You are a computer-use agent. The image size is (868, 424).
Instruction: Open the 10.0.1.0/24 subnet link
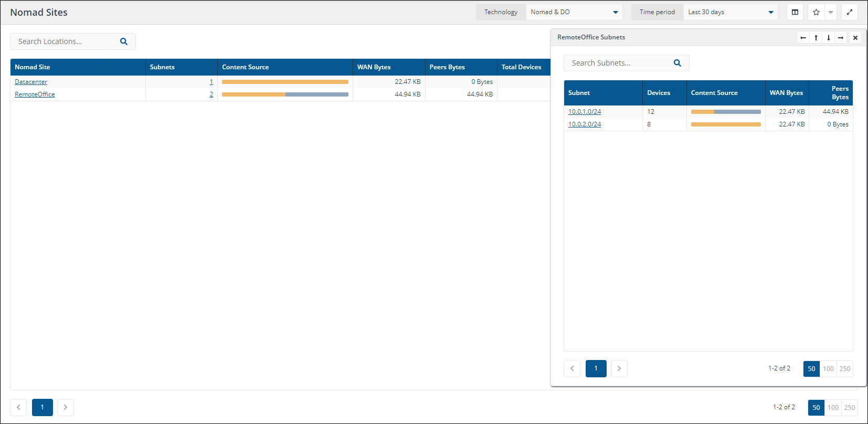585,112
